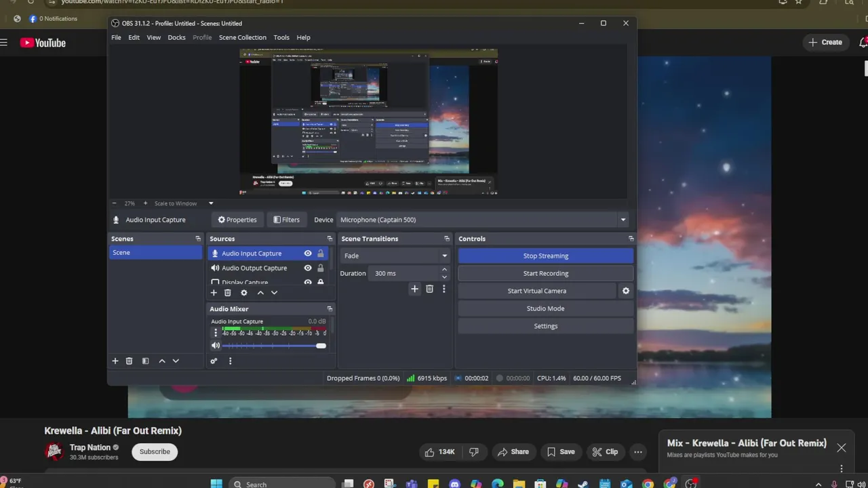The width and height of the screenshot is (868, 488).
Task: Toggle lock on Display Capture source
Action: (321, 283)
